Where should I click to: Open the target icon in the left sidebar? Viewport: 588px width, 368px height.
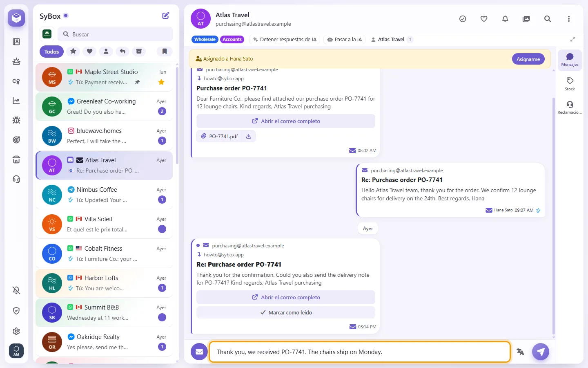[x=16, y=140]
